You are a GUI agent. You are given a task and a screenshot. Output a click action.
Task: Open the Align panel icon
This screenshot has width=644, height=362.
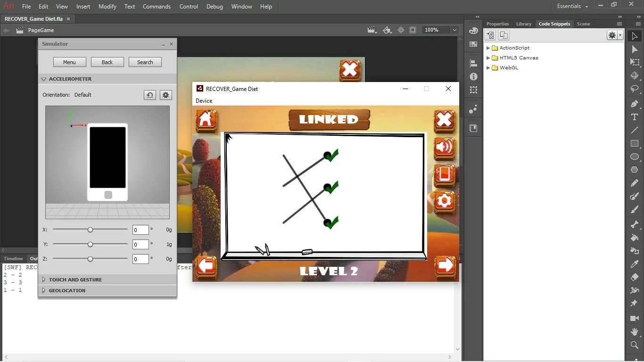click(x=474, y=64)
